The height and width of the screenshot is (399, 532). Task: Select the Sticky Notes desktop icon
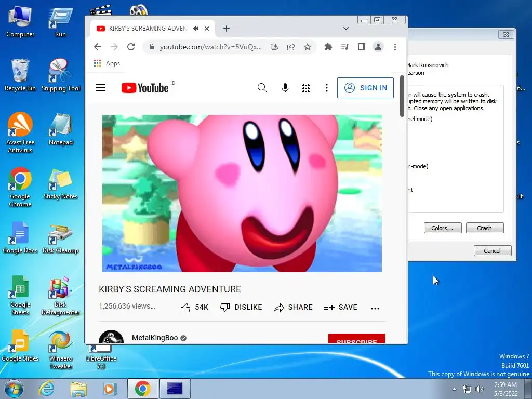tap(61, 184)
